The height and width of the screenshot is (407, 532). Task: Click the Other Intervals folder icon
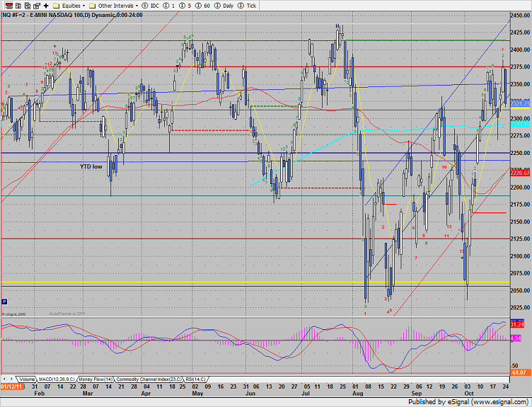point(92,6)
